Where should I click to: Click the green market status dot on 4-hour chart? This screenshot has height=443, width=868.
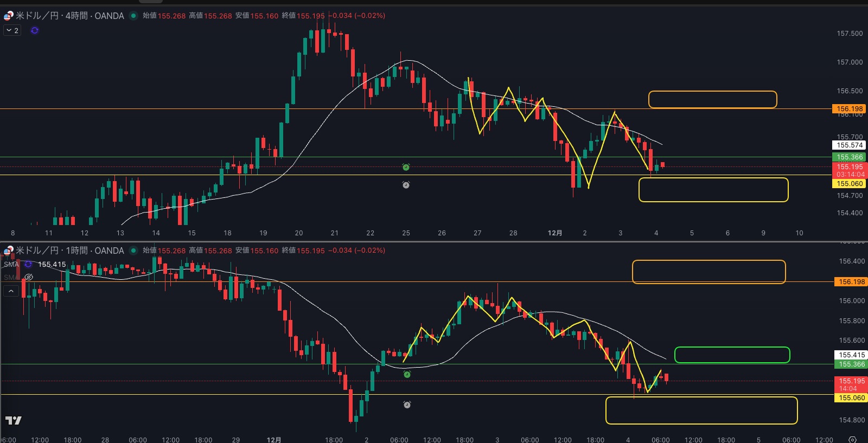click(x=133, y=16)
